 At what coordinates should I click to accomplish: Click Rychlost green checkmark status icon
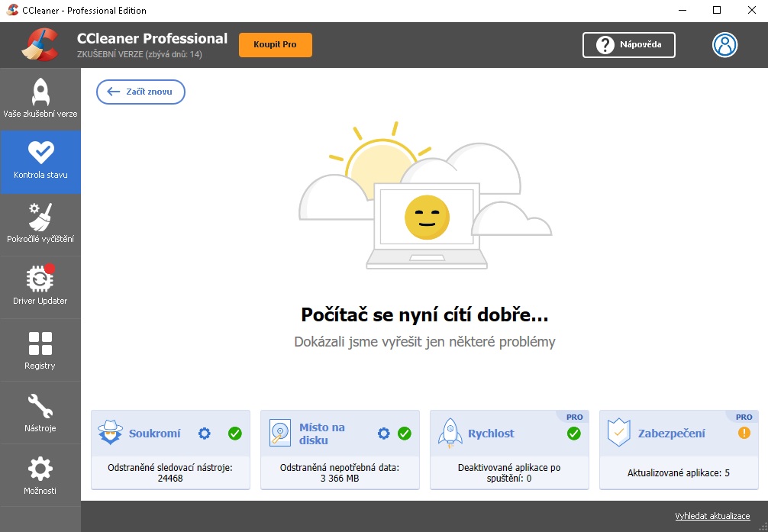pos(573,433)
